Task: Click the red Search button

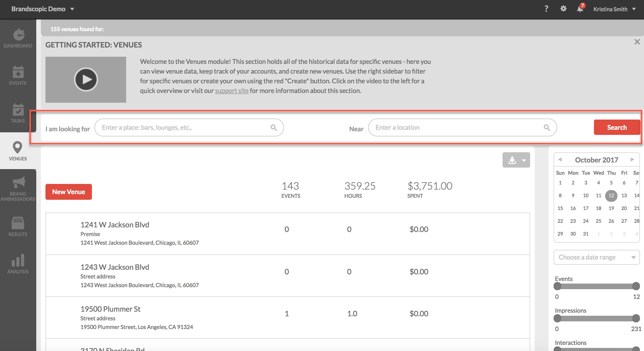Action: [617, 127]
